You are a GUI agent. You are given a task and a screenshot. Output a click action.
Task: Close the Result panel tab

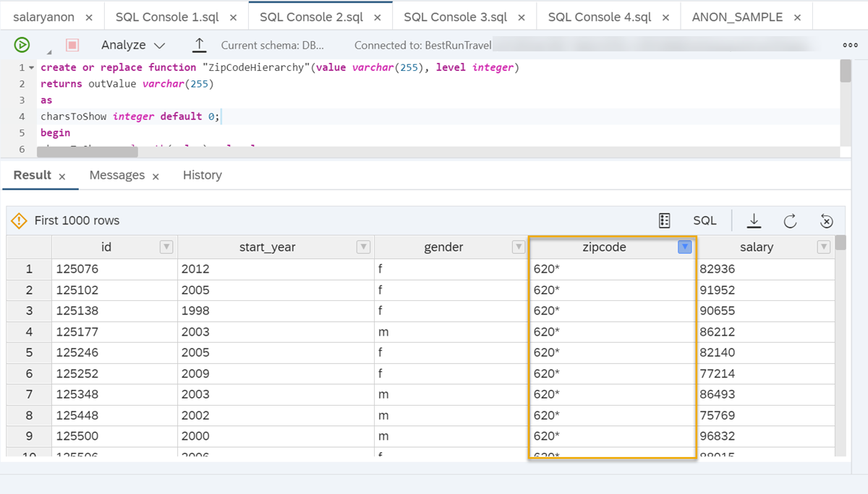pyautogui.click(x=62, y=176)
